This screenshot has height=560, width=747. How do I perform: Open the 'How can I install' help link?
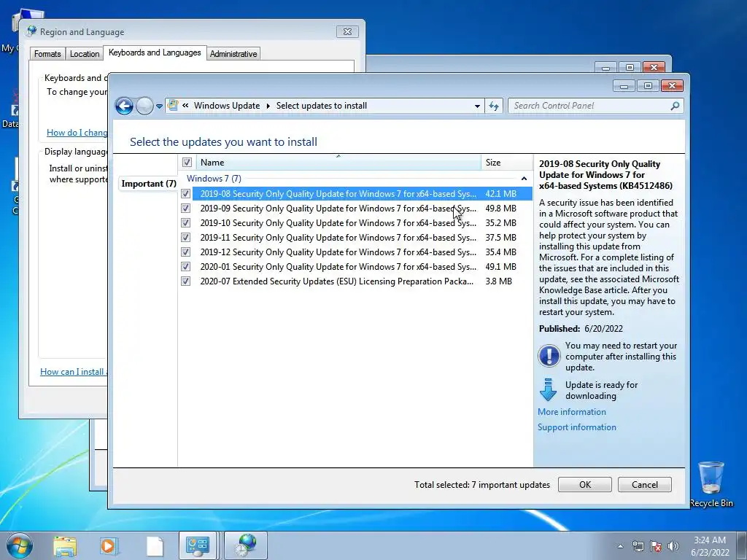click(x=74, y=372)
